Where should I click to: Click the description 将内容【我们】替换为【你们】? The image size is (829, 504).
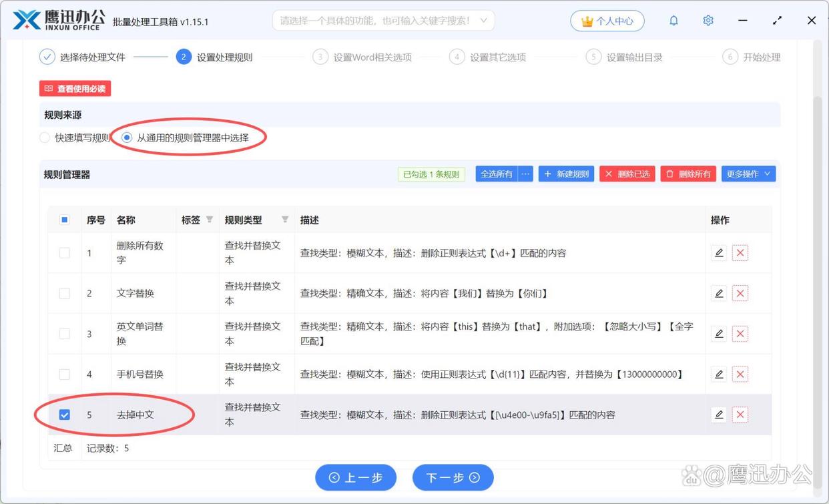[x=485, y=293]
